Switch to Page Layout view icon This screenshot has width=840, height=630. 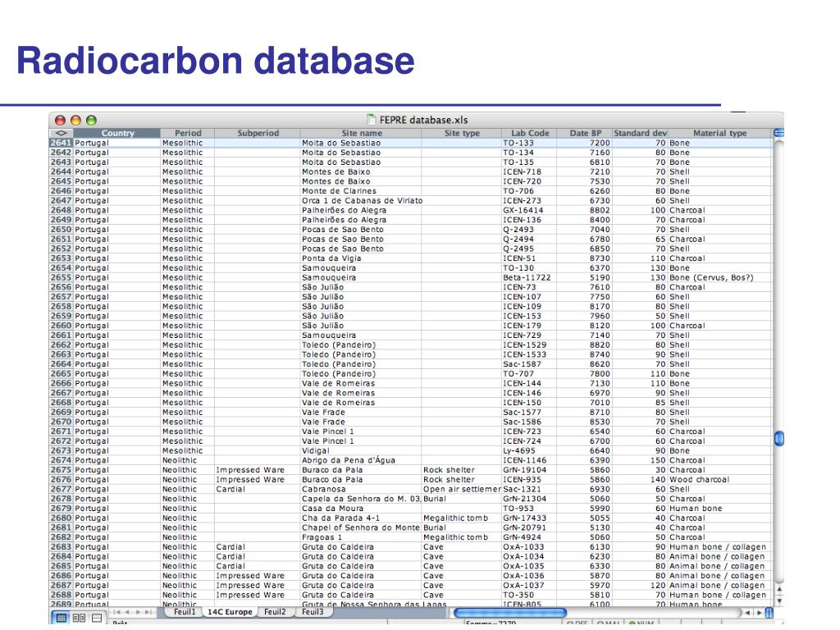pyautogui.click(x=79, y=619)
